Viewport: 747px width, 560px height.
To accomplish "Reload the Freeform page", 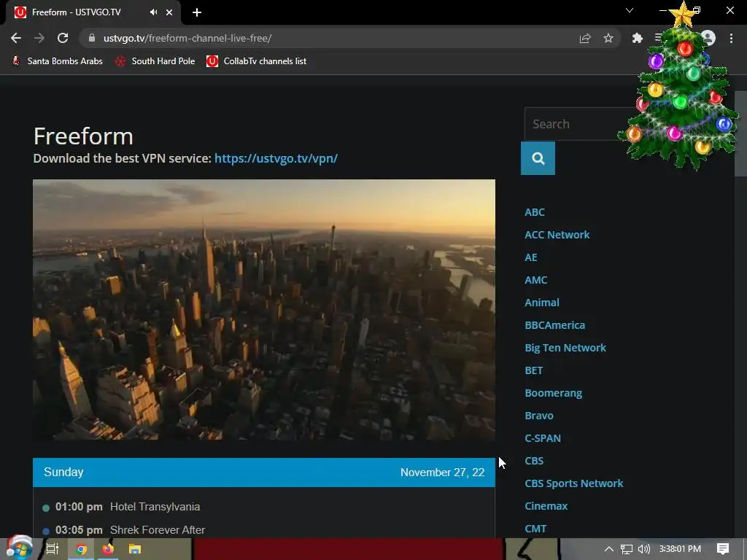I will click(x=63, y=38).
